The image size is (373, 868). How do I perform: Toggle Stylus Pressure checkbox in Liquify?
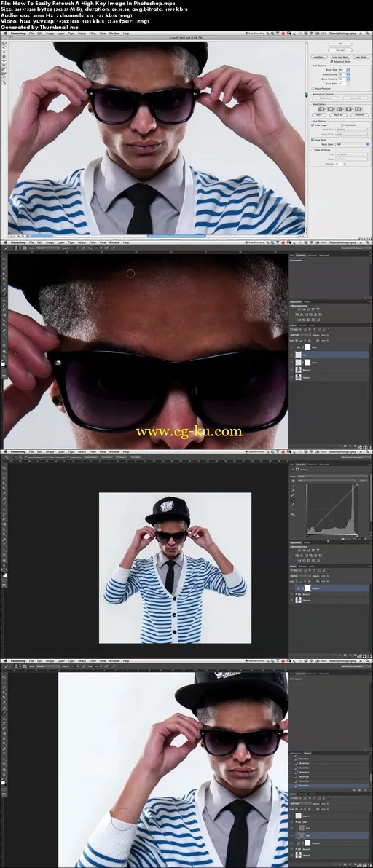[x=313, y=89]
